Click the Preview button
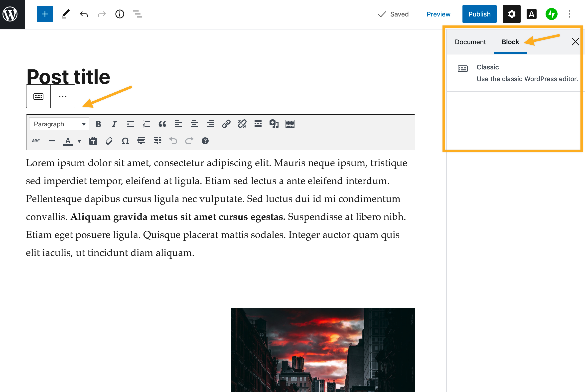 click(x=438, y=14)
